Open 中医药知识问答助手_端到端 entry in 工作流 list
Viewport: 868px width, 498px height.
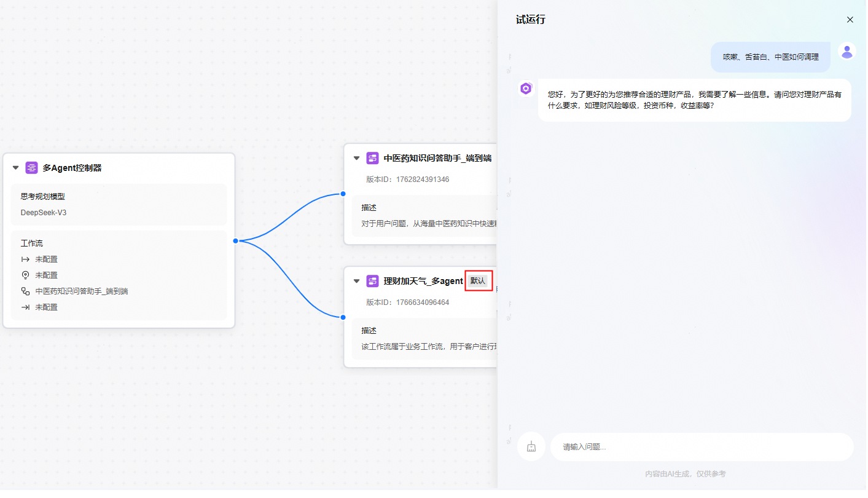coord(81,291)
